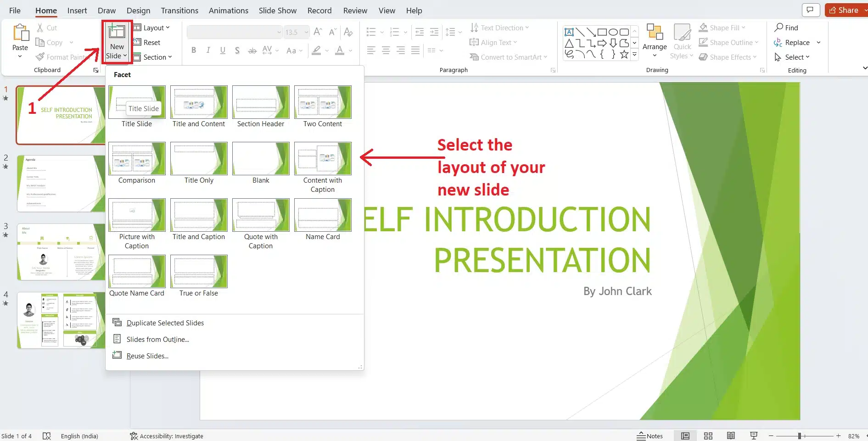Toggle Bold text formatting

(x=194, y=50)
